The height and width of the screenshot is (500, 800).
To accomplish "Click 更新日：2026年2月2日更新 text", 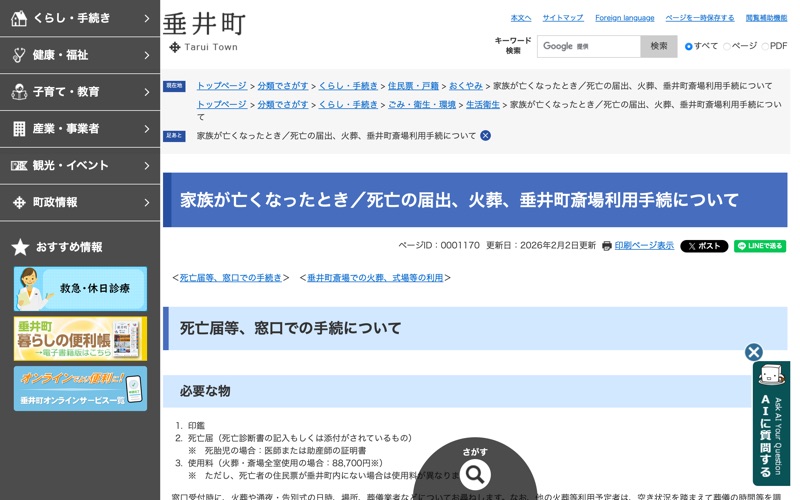I will tap(541, 245).
